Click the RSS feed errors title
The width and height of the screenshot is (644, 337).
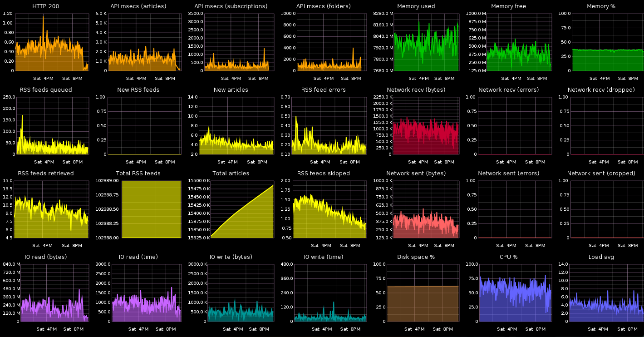pos(324,89)
